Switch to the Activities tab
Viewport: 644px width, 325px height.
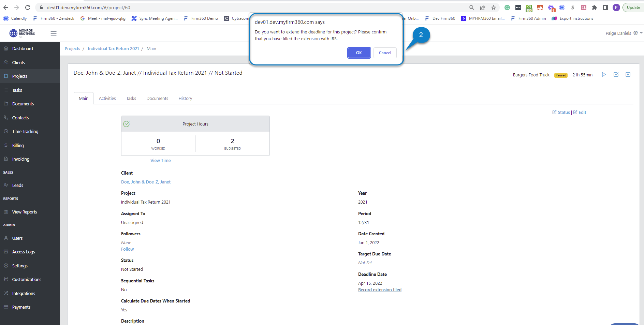click(x=107, y=99)
